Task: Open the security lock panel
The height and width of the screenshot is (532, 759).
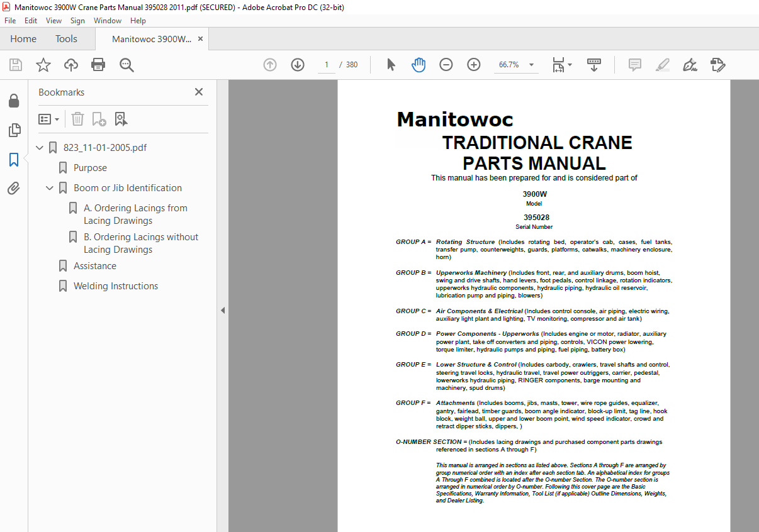Action: click(x=14, y=101)
